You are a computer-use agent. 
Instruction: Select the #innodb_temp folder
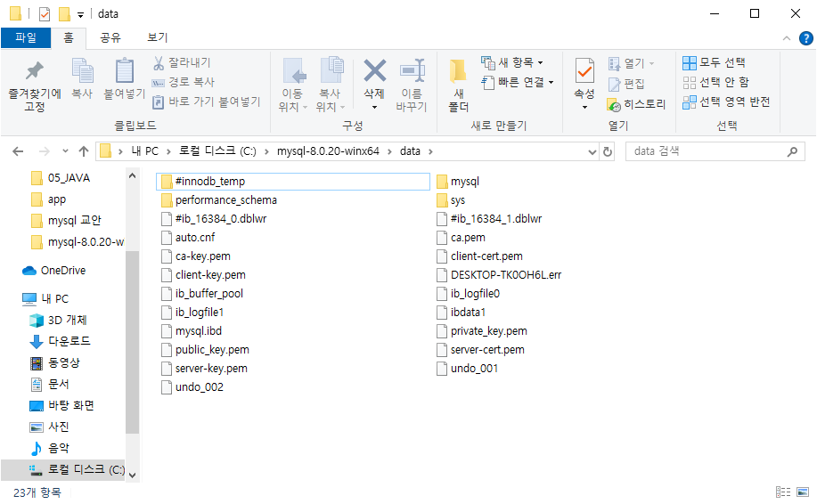pos(293,181)
